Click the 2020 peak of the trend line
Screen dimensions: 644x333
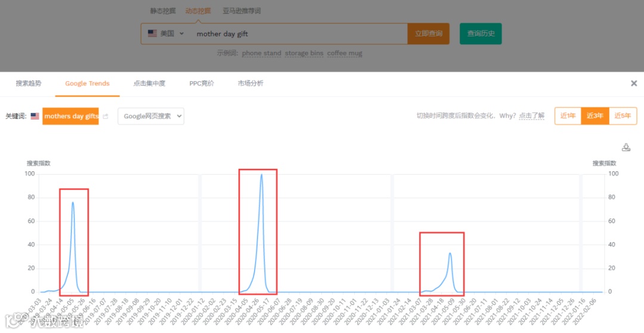(x=261, y=174)
